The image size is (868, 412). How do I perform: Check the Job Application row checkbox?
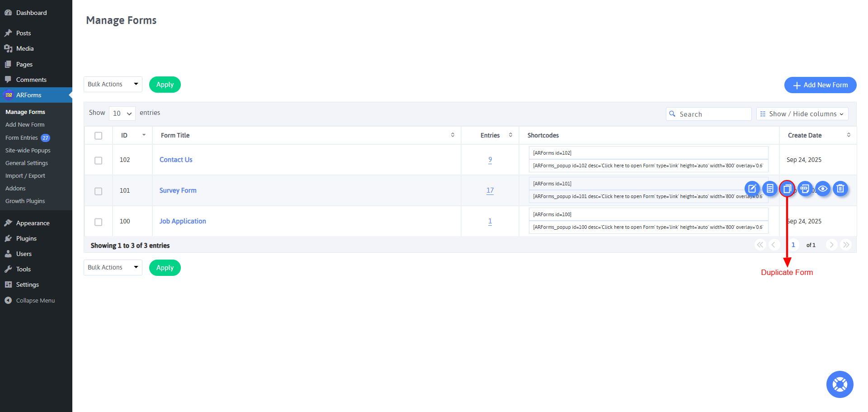(x=98, y=222)
